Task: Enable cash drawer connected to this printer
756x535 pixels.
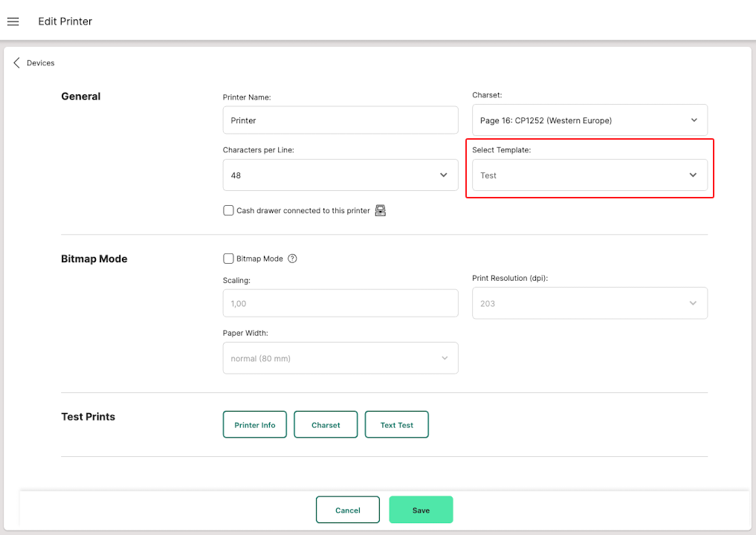Action: (x=229, y=210)
